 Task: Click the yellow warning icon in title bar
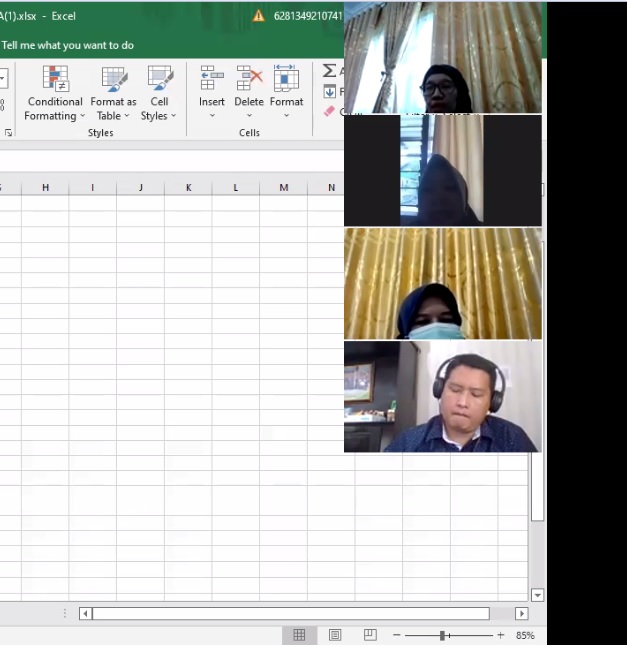click(x=259, y=16)
